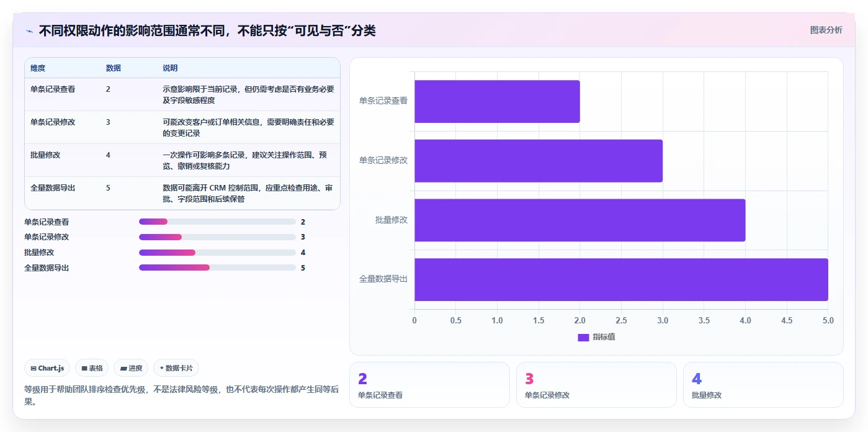Open the 单条记录查看 data card
This screenshot has height=432, width=868.
429,385
